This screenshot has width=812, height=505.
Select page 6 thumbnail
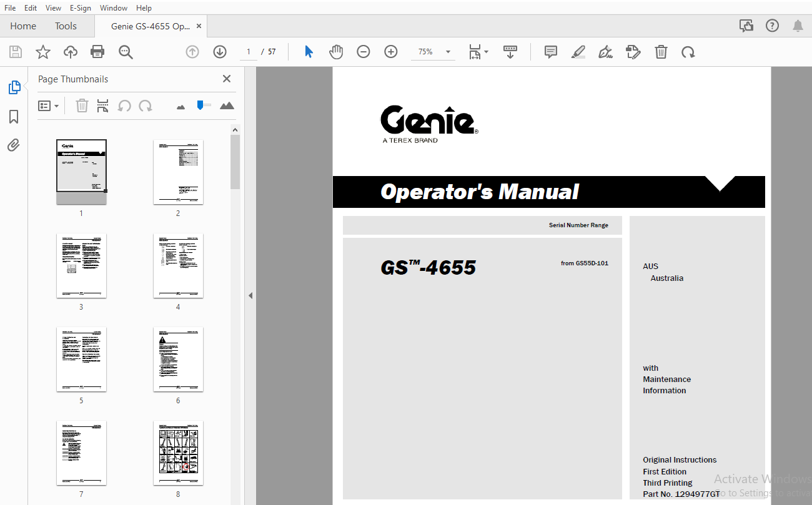click(x=178, y=359)
